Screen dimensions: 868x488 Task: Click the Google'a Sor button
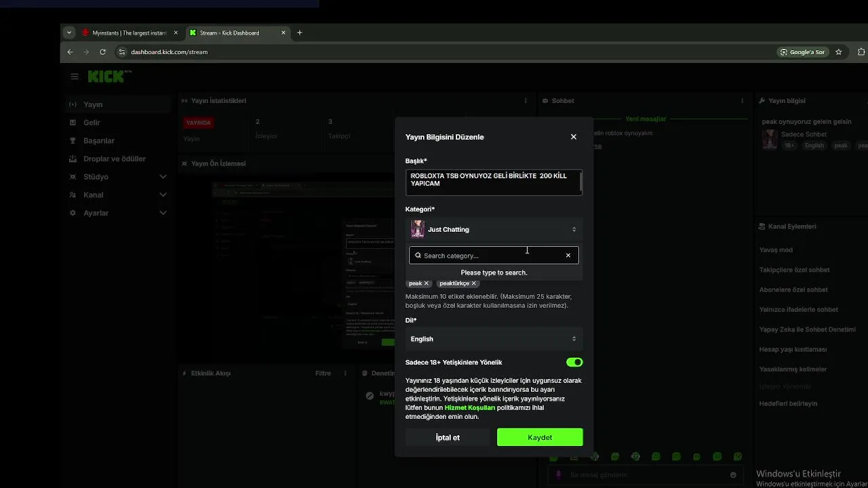tap(803, 52)
